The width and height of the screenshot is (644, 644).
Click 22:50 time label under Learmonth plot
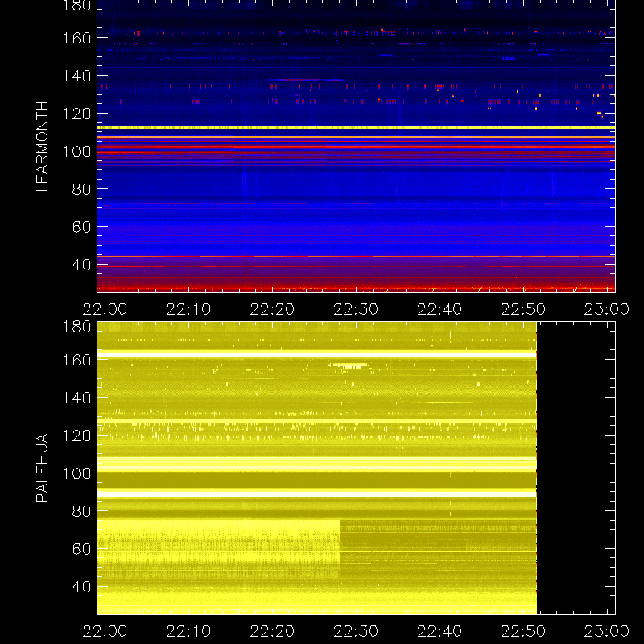pos(522,309)
